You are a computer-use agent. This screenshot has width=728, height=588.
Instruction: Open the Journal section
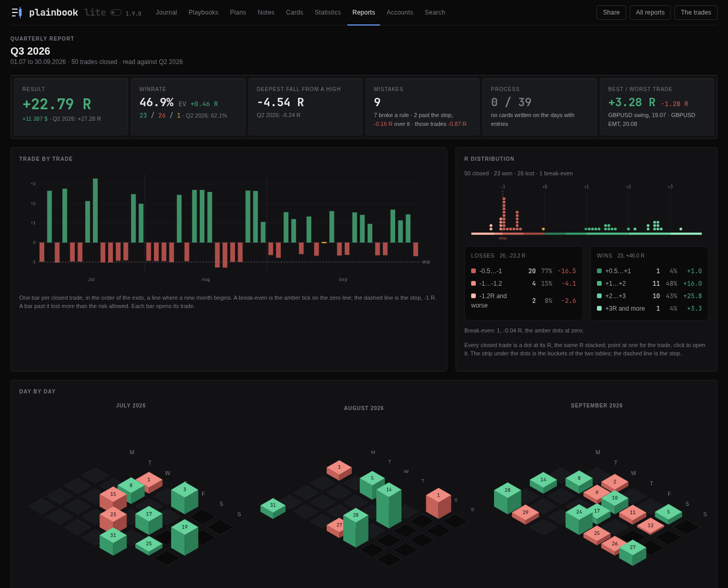(166, 12)
